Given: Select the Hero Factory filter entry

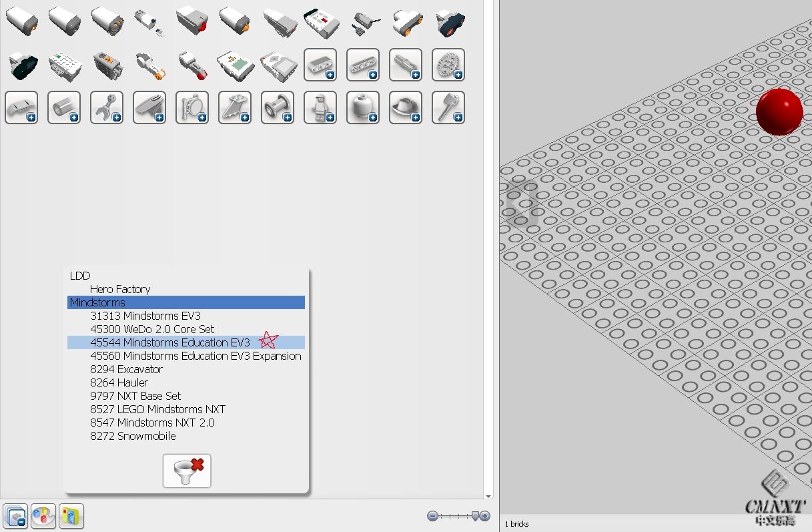Looking at the screenshot, I should pos(121,289).
